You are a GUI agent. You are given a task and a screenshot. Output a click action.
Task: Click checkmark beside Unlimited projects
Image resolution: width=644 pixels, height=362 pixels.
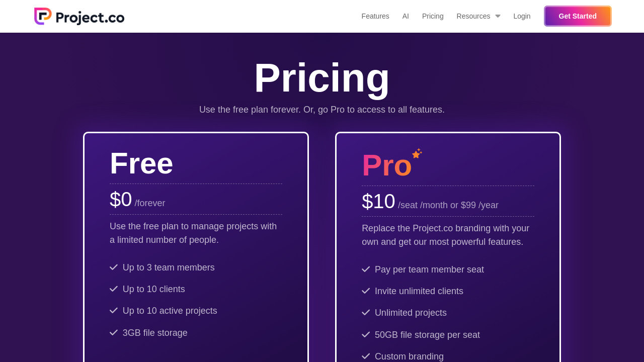(366, 313)
